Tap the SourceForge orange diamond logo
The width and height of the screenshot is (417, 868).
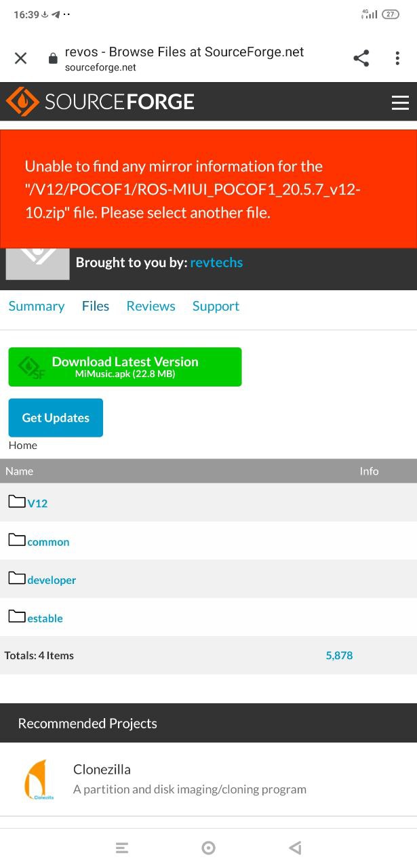22,102
